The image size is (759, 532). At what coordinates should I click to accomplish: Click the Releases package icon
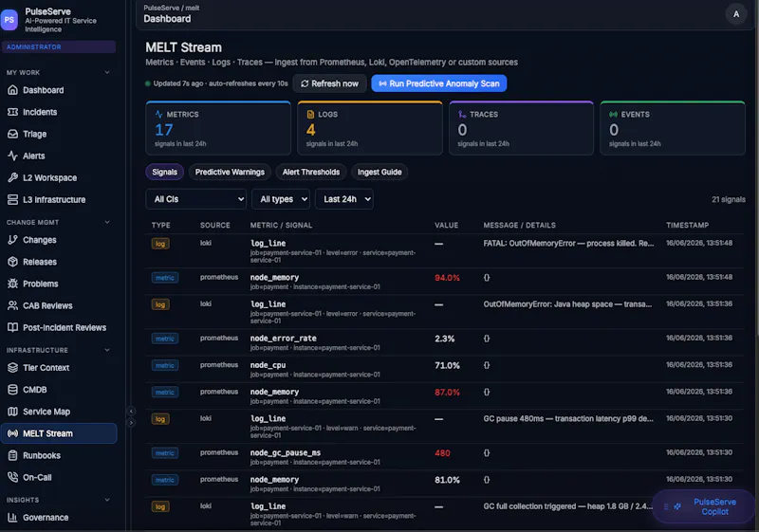click(x=12, y=262)
